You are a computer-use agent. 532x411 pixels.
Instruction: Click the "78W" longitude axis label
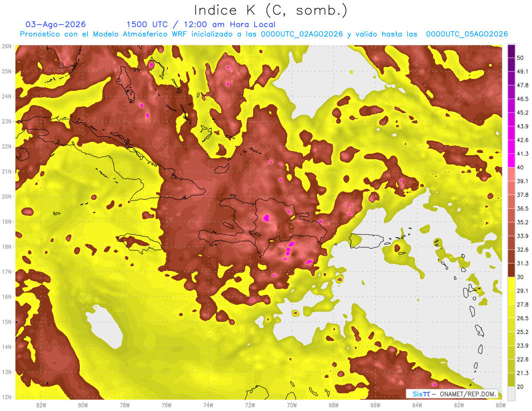125,405
